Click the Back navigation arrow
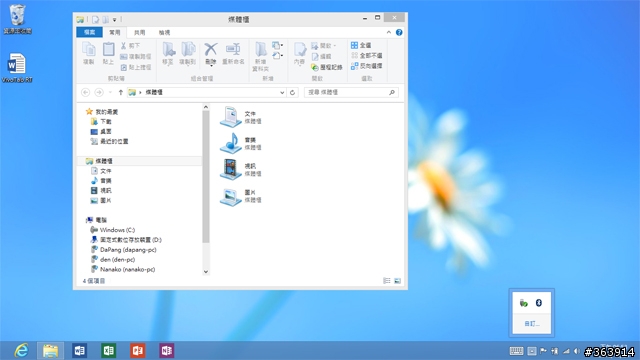The width and height of the screenshot is (640, 360). pos(85,93)
